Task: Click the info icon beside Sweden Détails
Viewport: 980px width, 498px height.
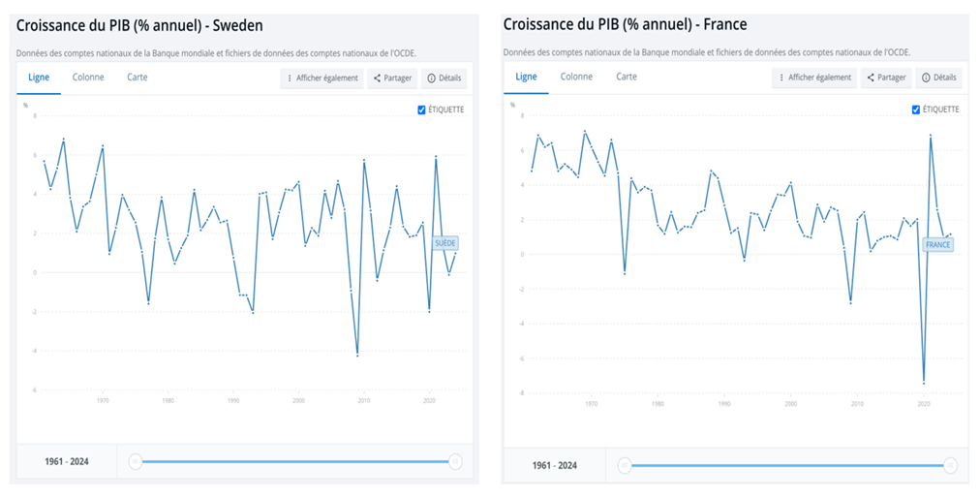Action: [x=432, y=78]
